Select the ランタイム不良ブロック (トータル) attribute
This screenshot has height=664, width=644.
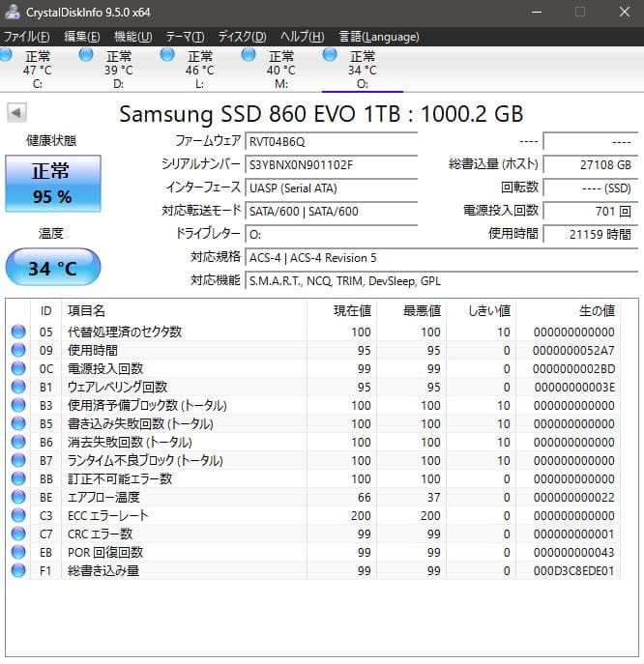click(145, 460)
